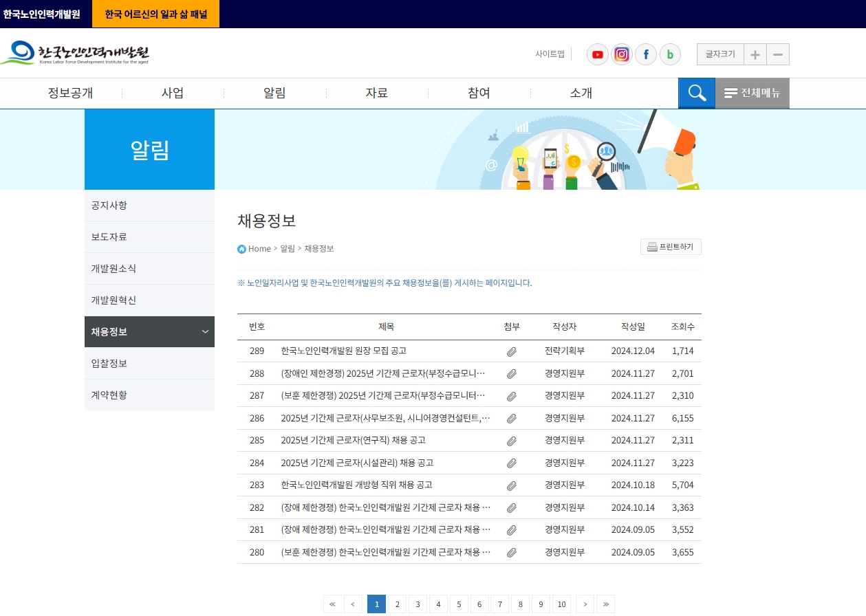The width and height of the screenshot is (866, 616).
Task: Go to page 8
Action: [x=521, y=604]
